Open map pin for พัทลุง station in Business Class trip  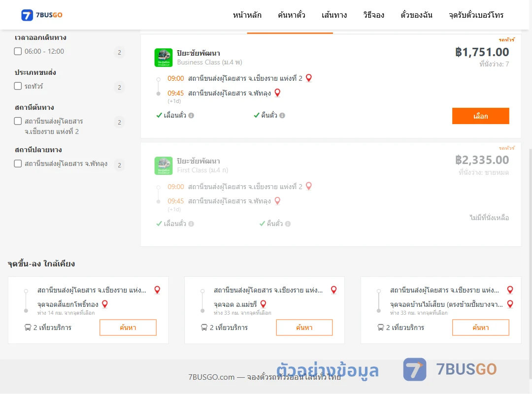(277, 93)
